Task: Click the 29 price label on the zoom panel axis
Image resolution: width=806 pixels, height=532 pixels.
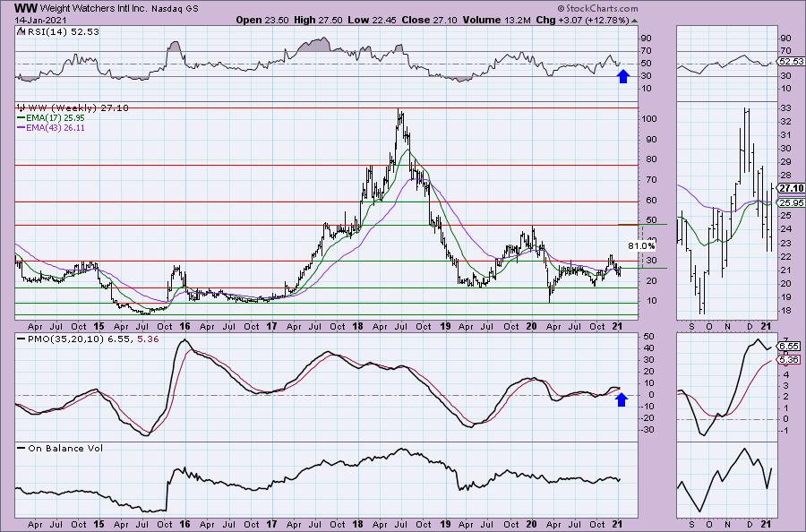Action: tap(785, 162)
